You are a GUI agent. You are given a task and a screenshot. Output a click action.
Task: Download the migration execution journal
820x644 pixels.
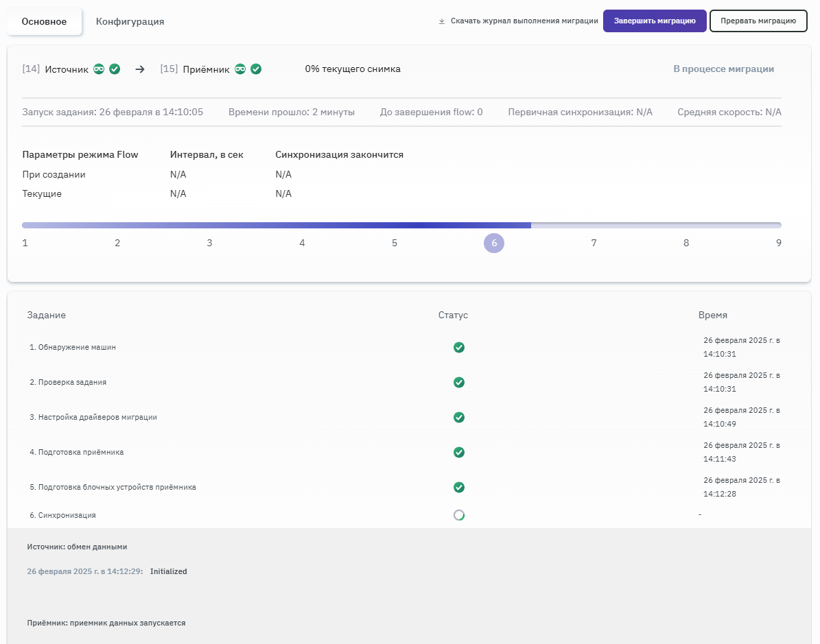[x=524, y=21]
